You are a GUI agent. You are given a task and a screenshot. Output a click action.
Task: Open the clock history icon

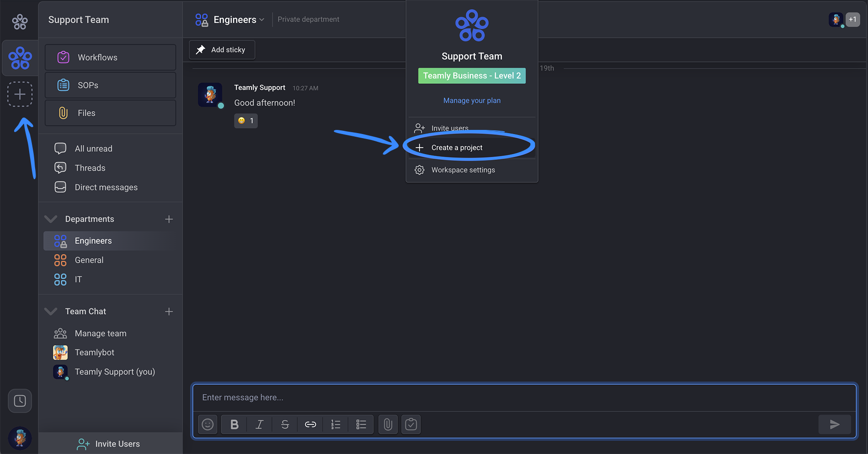point(20,401)
